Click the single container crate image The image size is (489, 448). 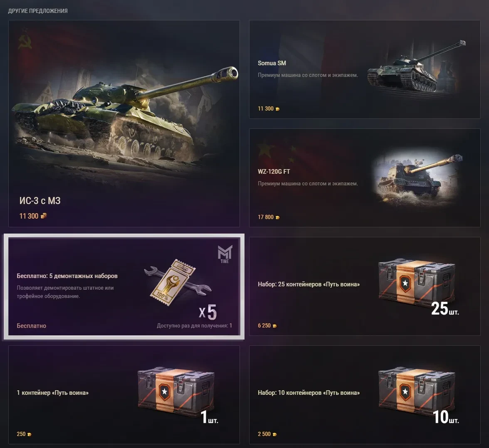(x=176, y=394)
